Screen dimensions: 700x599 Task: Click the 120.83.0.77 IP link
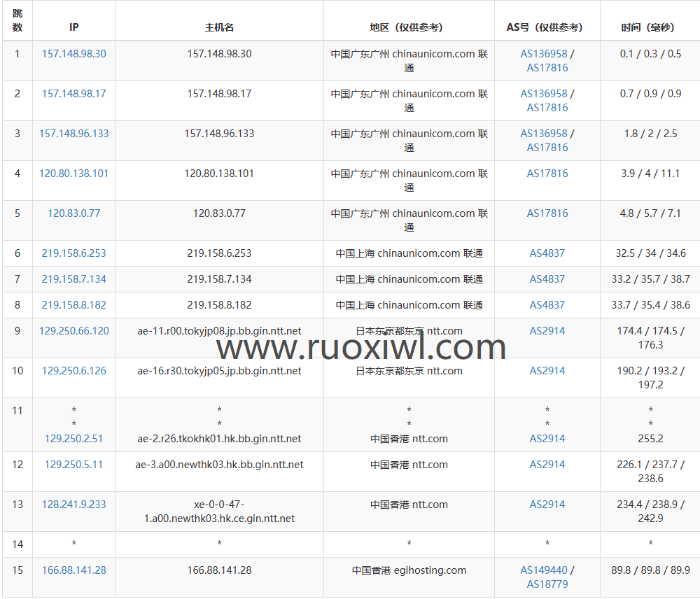[73, 213]
